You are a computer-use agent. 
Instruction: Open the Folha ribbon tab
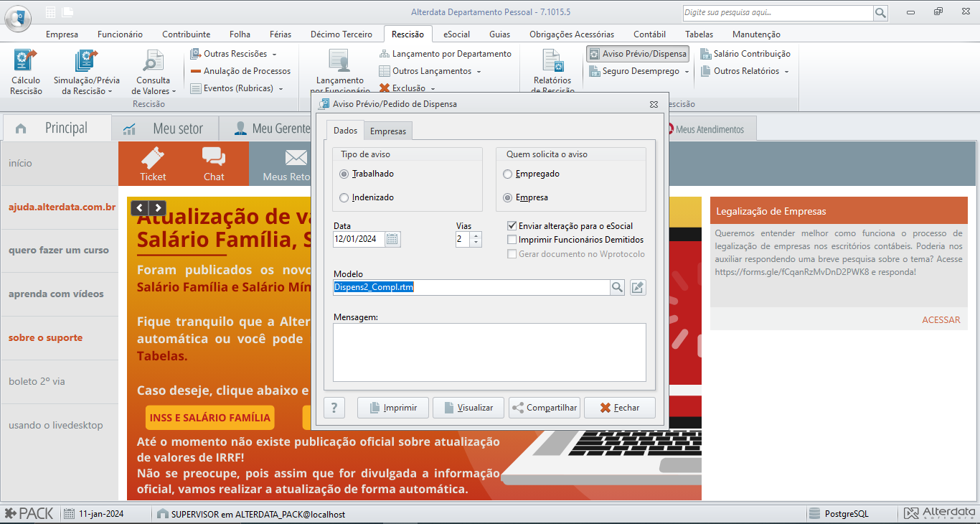coord(240,34)
